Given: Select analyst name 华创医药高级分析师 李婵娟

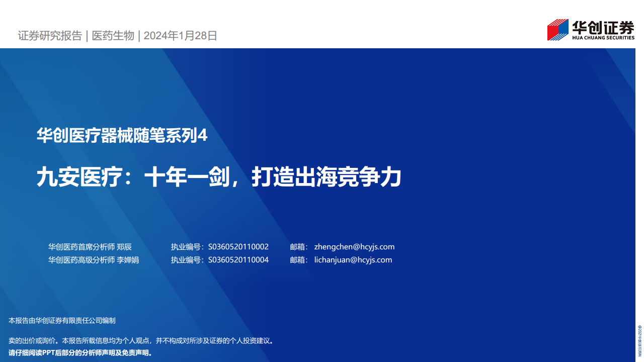Looking at the screenshot, I should click(94, 260).
